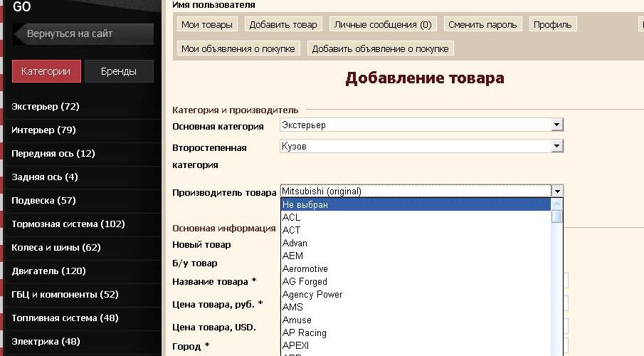Pick 'AG Forged' from the manufacturer list
This screenshot has height=356, width=644.
416,281
